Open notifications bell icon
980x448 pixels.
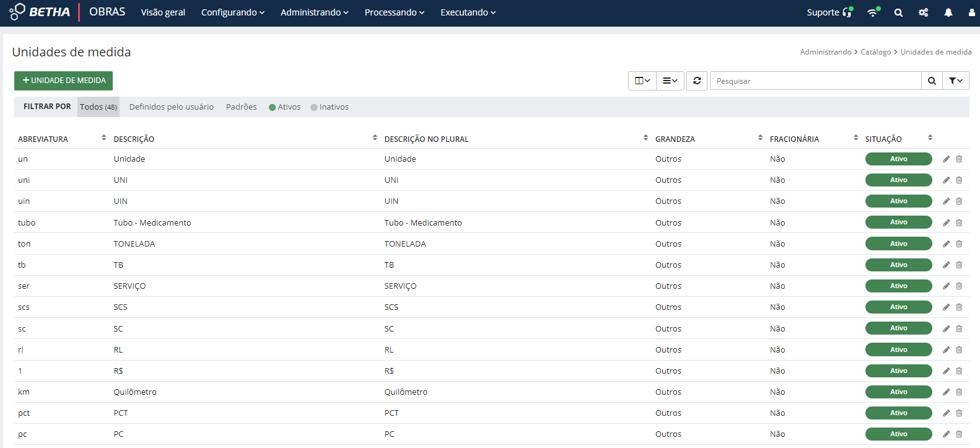click(948, 12)
